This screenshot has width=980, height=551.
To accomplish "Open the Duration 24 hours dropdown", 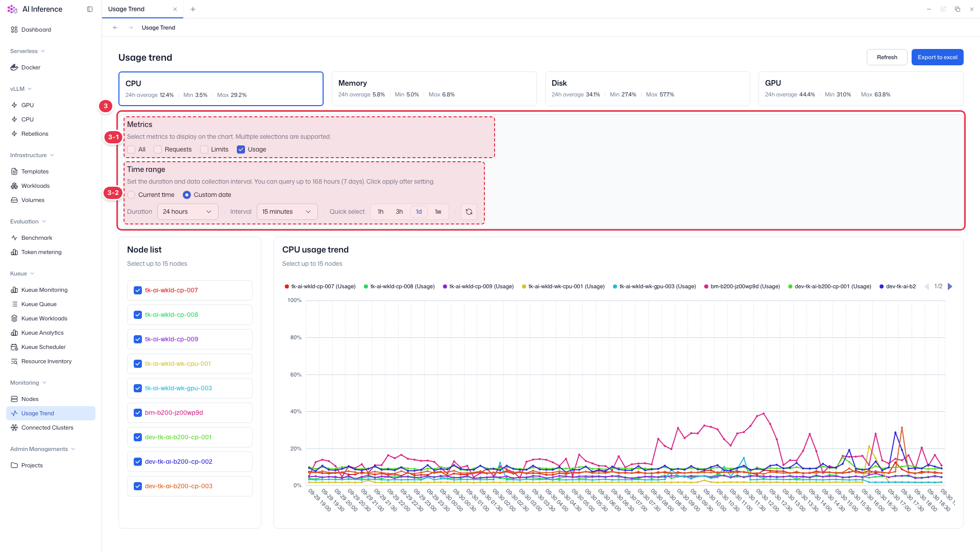I will (x=187, y=212).
